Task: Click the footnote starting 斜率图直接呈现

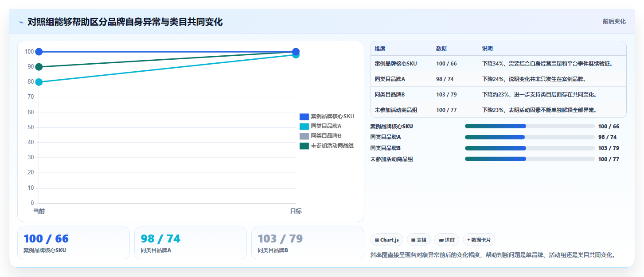Action: [x=493, y=255]
